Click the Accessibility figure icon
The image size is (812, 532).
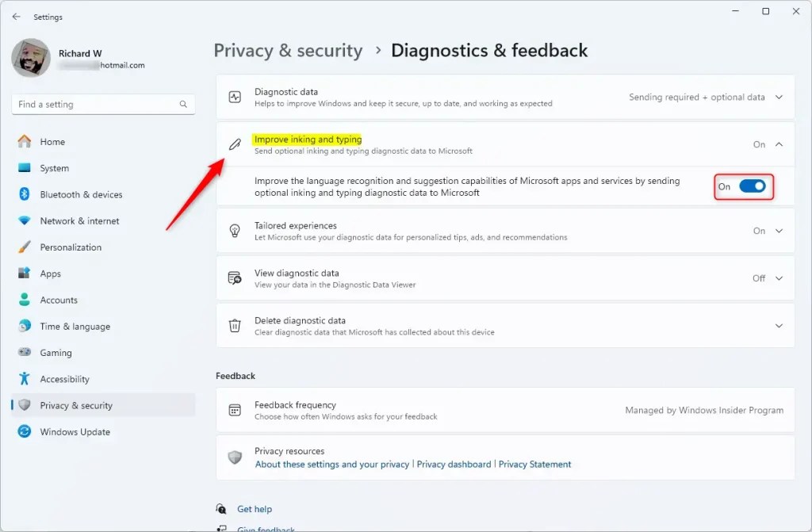pos(25,379)
